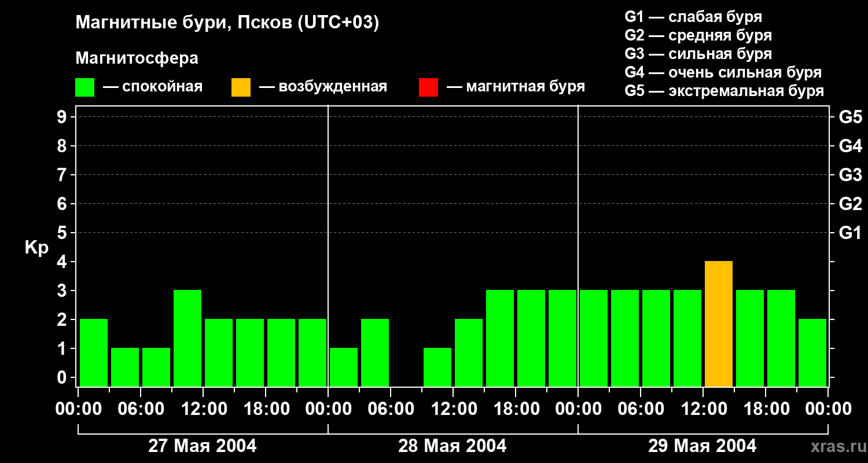This screenshot has width=868, height=463.
Task: Click the 'Kp' axis label
Action: coord(36,248)
